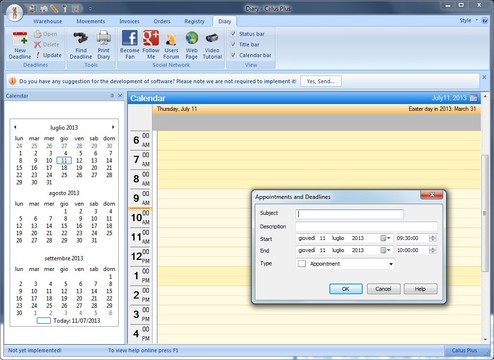
Task: Dismiss the suggestion notification bar
Action: 484,77
